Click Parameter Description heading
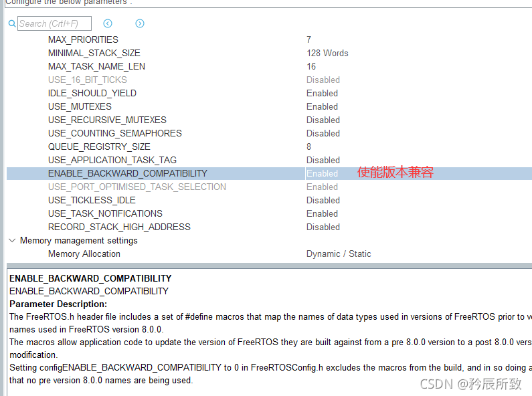Viewport: 532px width, 396px height. tap(58, 304)
